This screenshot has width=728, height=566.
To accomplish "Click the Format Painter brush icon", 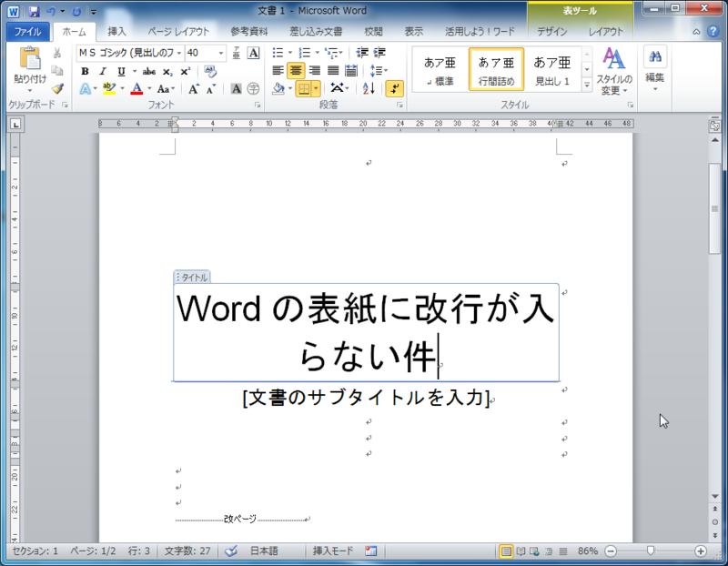I will pyautogui.click(x=57, y=88).
